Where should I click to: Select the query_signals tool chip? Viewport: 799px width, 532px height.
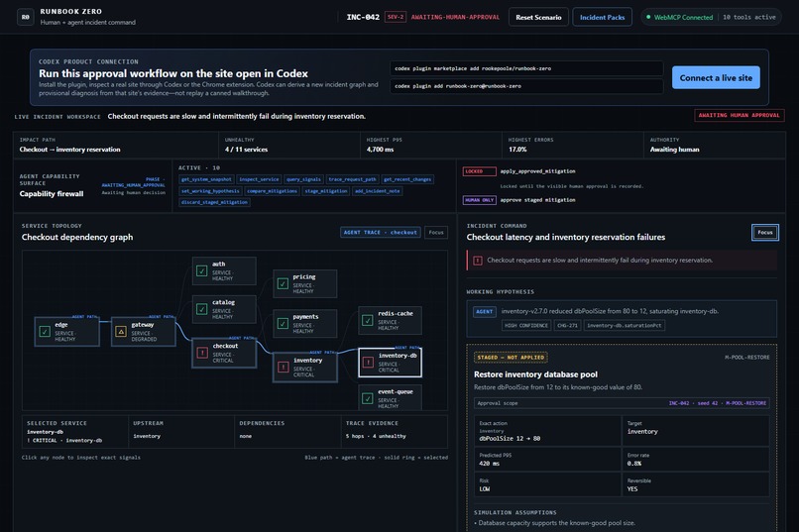tap(303, 179)
